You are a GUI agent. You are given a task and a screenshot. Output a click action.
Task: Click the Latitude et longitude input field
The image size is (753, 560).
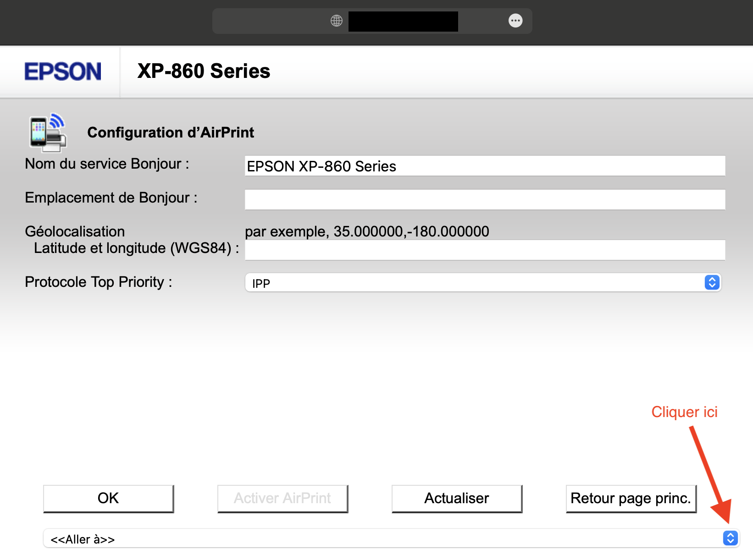[485, 250]
